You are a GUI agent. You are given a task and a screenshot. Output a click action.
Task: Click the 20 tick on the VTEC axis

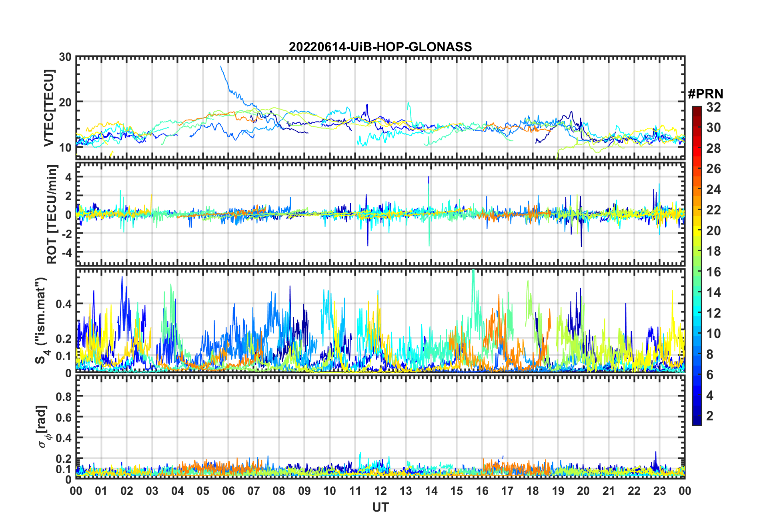[65, 102]
